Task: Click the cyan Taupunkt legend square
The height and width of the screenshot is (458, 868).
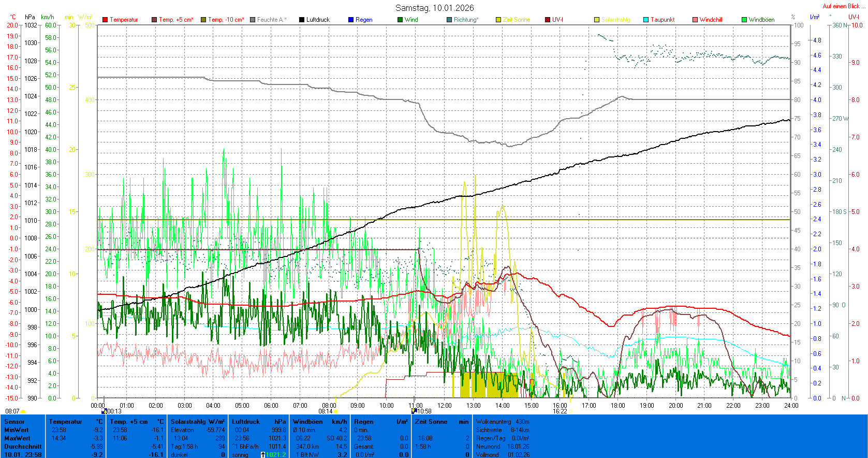Action: coord(646,20)
